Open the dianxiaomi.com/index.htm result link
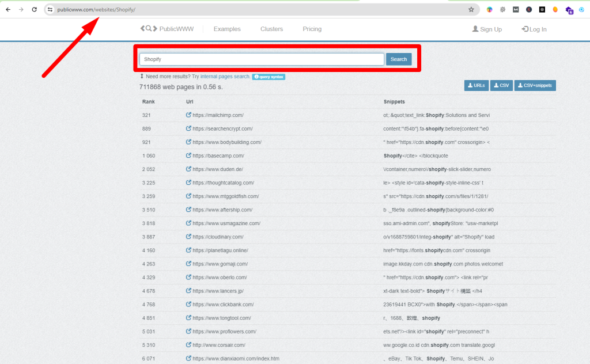590x364 pixels. point(236,359)
